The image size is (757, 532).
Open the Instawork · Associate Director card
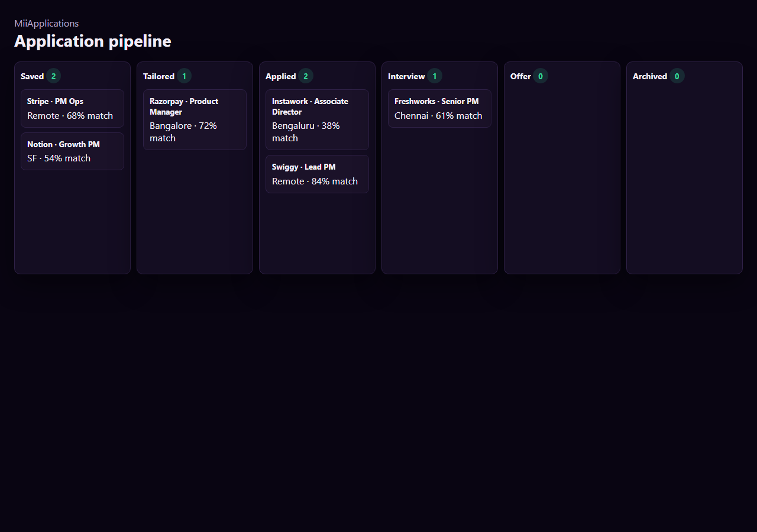point(317,119)
